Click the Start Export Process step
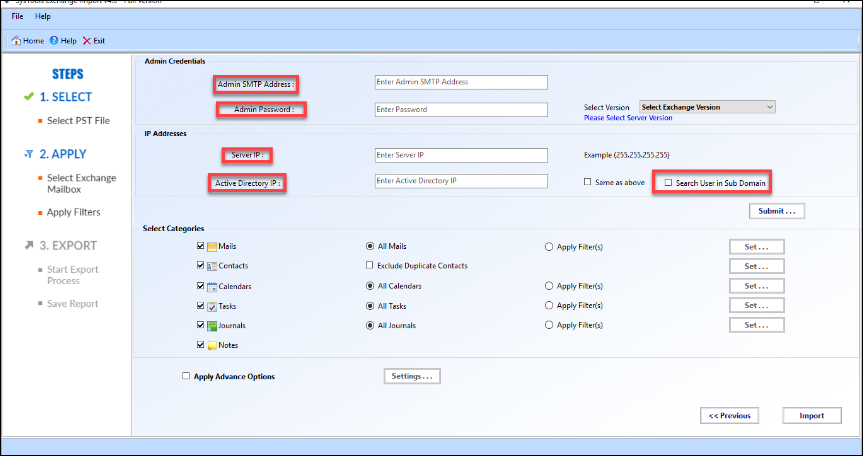The height and width of the screenshot is (456, 863). click(73, 275)
